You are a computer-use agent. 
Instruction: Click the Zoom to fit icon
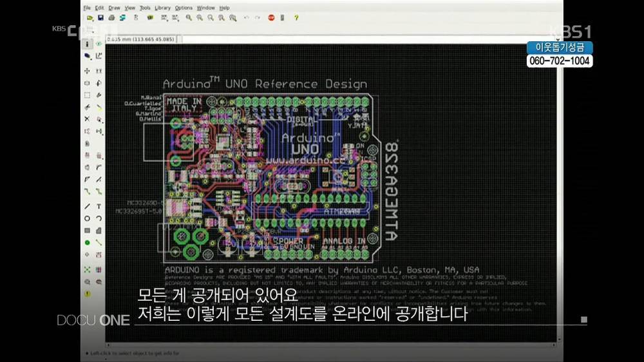189,17
